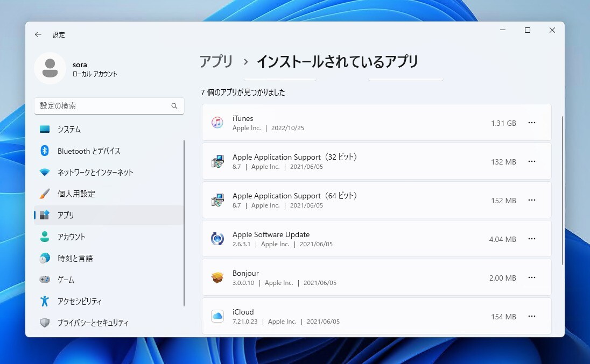The width and height of the screenshot is (590, 364).
Task: Click the 132 MB size value
Action: tap(503, 162)
